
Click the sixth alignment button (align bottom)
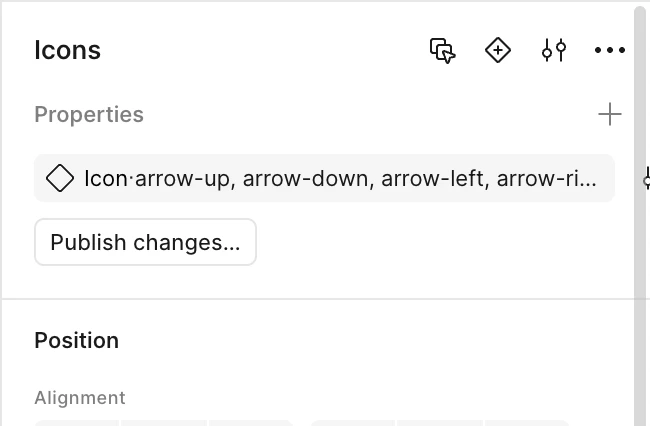coord(528,423)
